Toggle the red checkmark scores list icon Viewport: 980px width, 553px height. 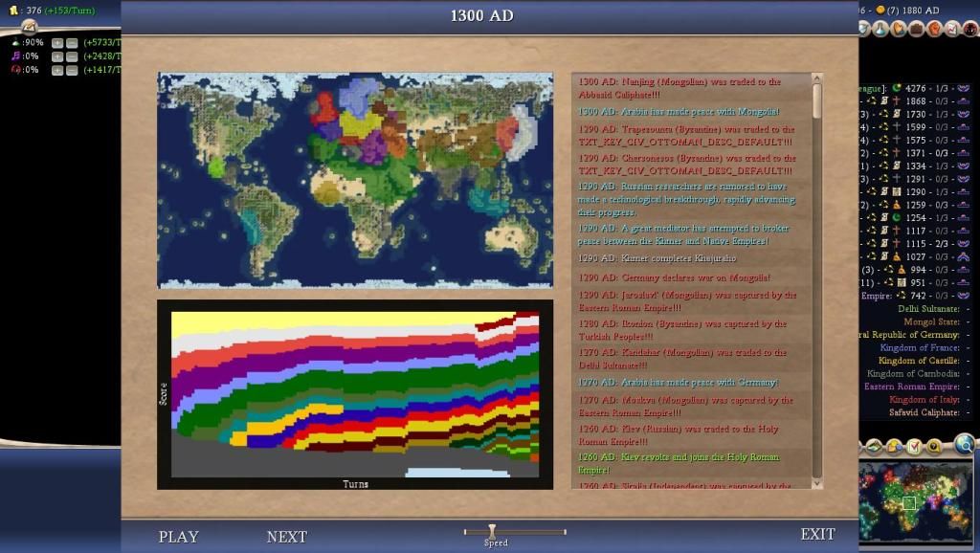[914, 447]
